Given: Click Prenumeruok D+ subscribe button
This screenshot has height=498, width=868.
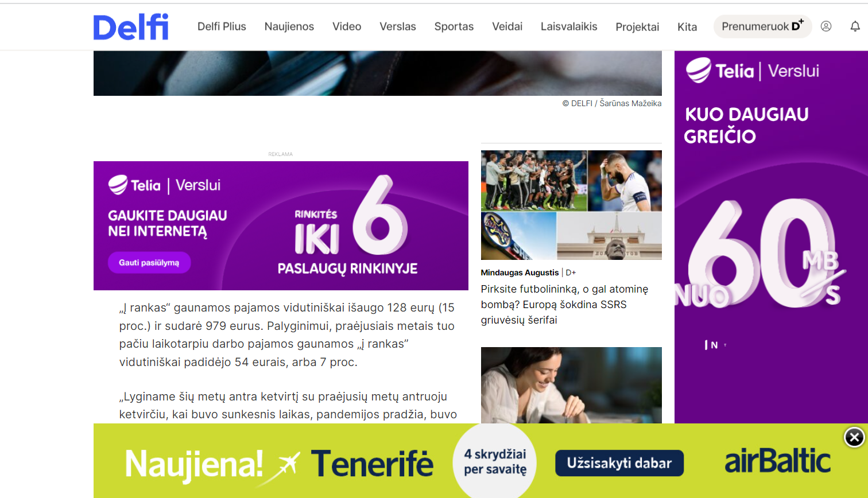Looking at the screenshot, I should point(762,26).
